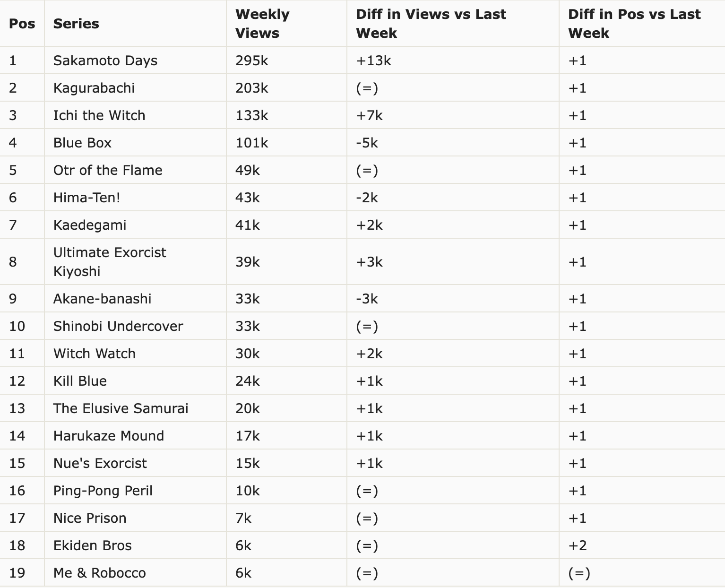Viewport: 725px width, 588px height.
Task: Click the Series column header
Action: (x=76, y=24)
